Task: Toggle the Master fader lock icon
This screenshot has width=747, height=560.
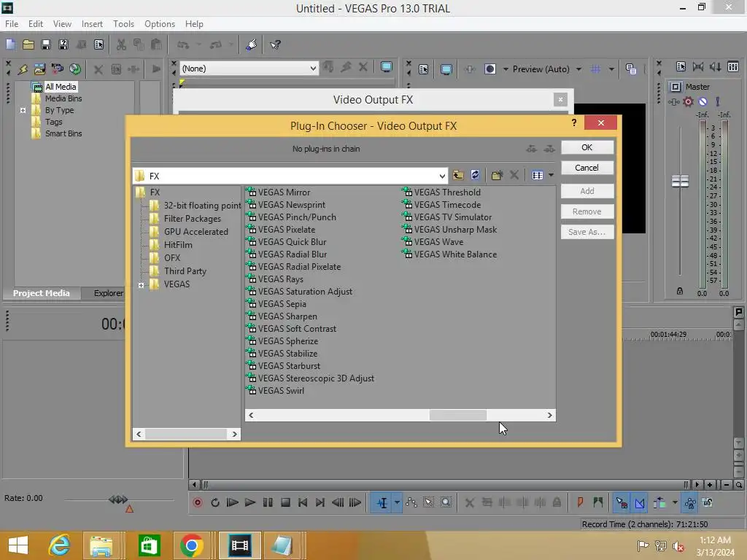Action: [x=680, y=291]
